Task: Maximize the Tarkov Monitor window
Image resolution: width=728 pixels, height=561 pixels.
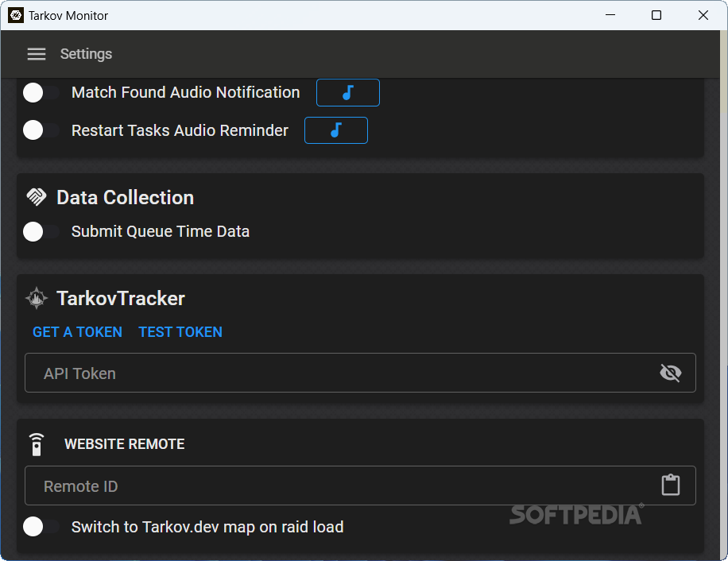Action: (656, 15)
